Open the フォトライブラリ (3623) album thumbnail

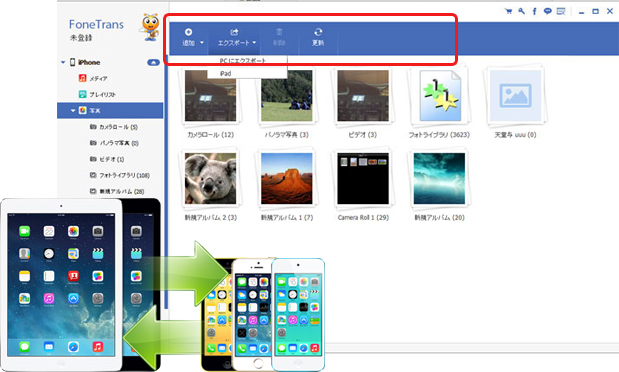pos(439,96)
